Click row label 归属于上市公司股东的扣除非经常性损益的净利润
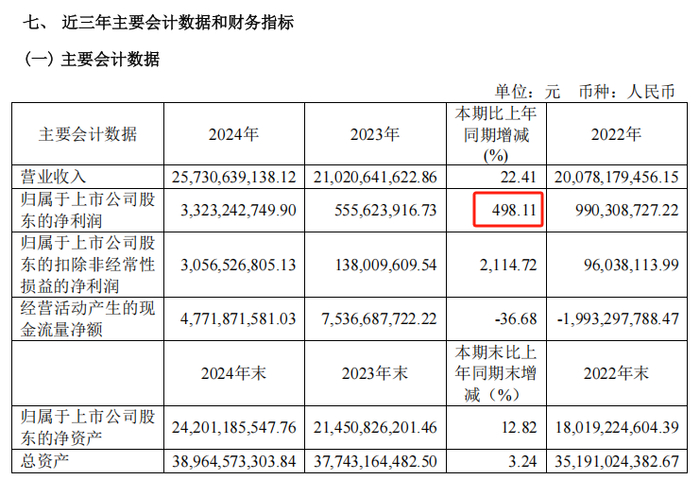This screenshot has width=700, height=481. point(88,264)
